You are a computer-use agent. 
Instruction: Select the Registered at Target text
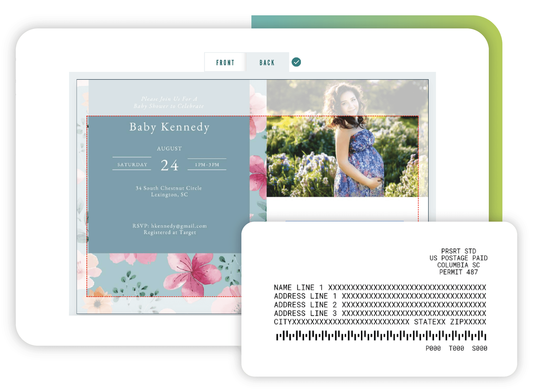click(x=170, y=233)
